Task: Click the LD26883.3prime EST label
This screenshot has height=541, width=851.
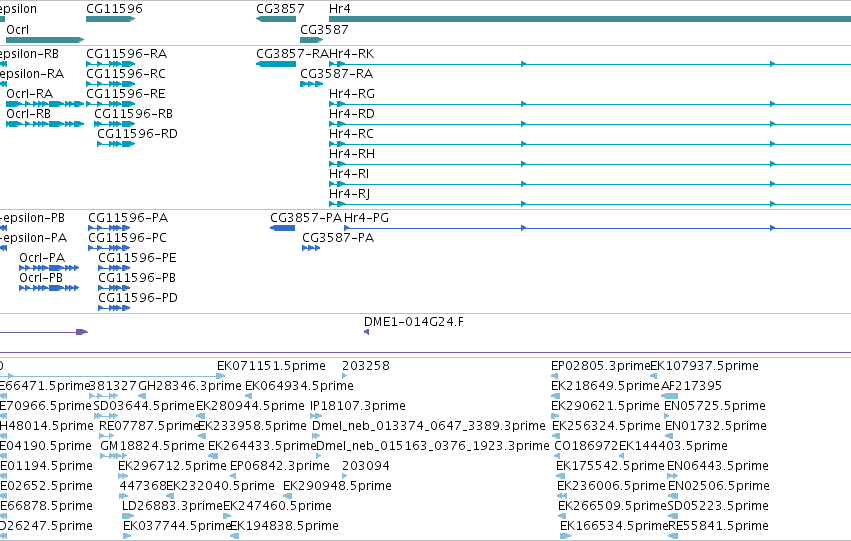Action: [x=172, y=506]
